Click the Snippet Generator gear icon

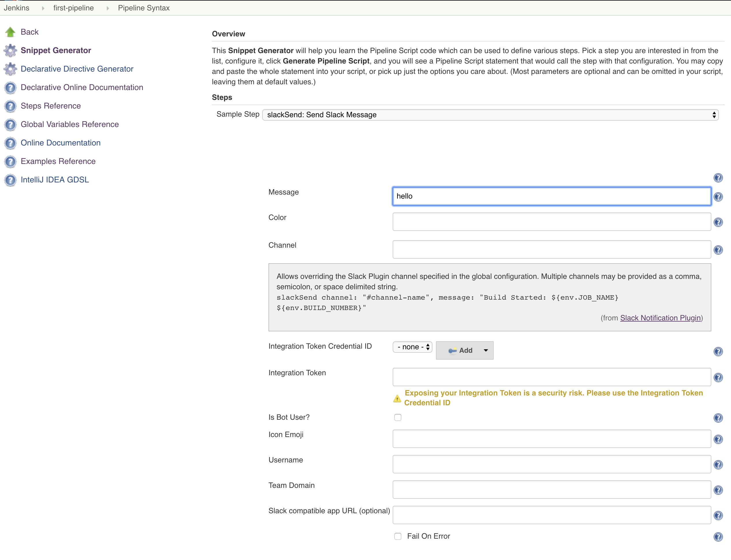point(10,50)
